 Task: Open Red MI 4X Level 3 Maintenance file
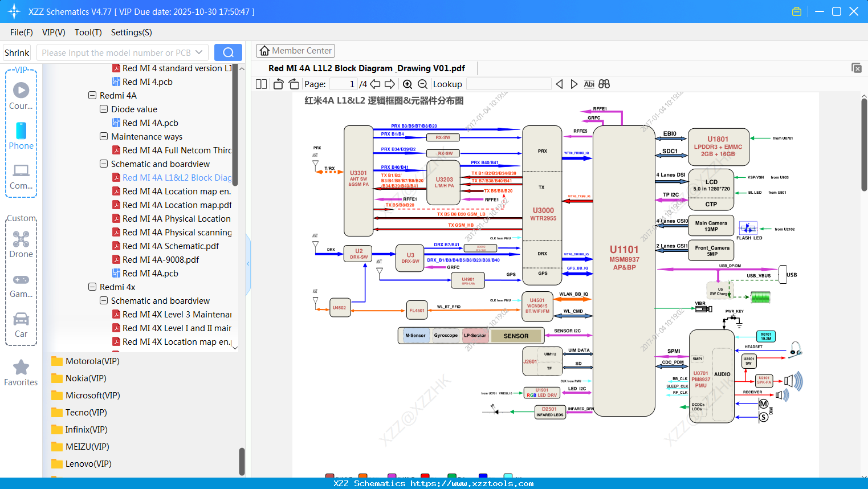172,314
